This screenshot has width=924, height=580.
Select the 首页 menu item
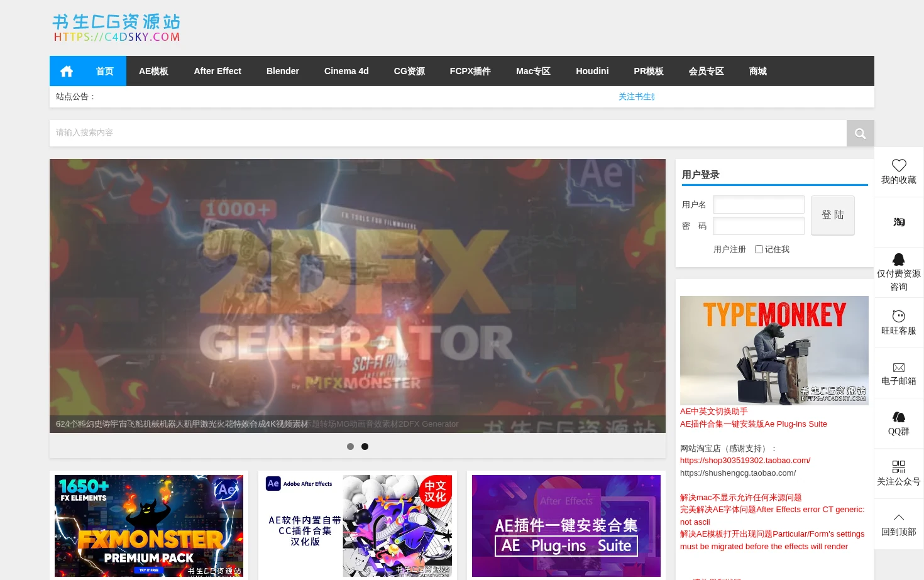(105, 71)
